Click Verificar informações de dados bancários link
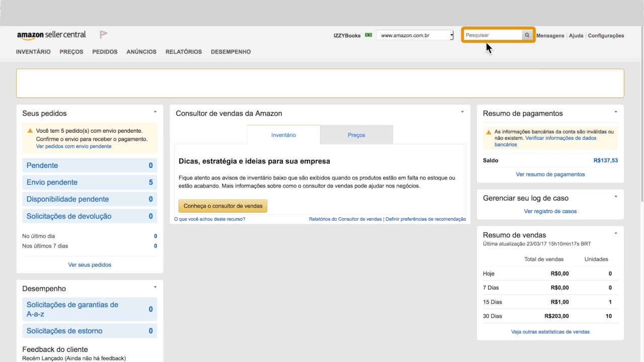This screenshot has width=644, height=362. click(x=546, y=141)
